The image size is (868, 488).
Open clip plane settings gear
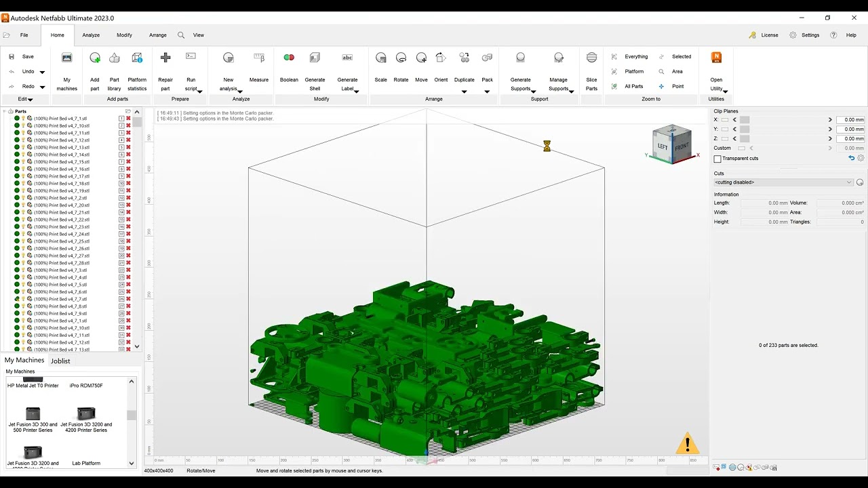point(861,158)
